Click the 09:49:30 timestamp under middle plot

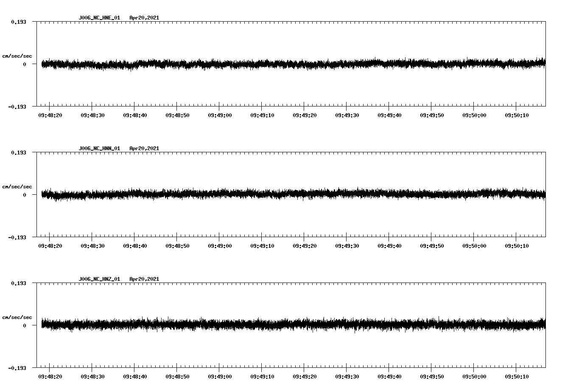pos(347,245)
